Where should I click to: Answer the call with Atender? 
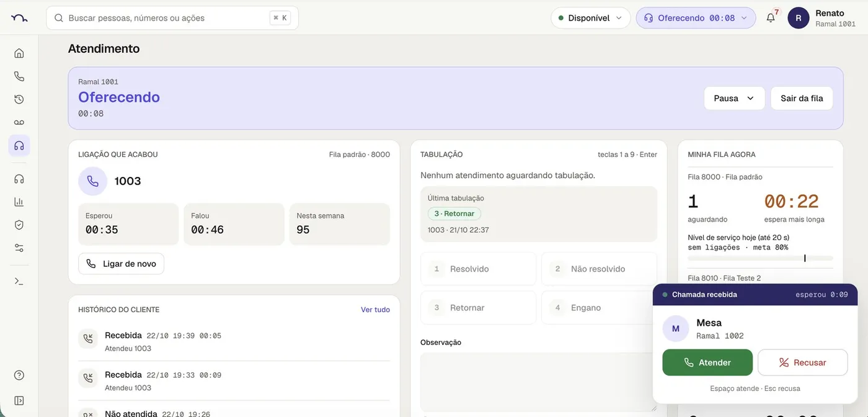click(x=707, y=362)
